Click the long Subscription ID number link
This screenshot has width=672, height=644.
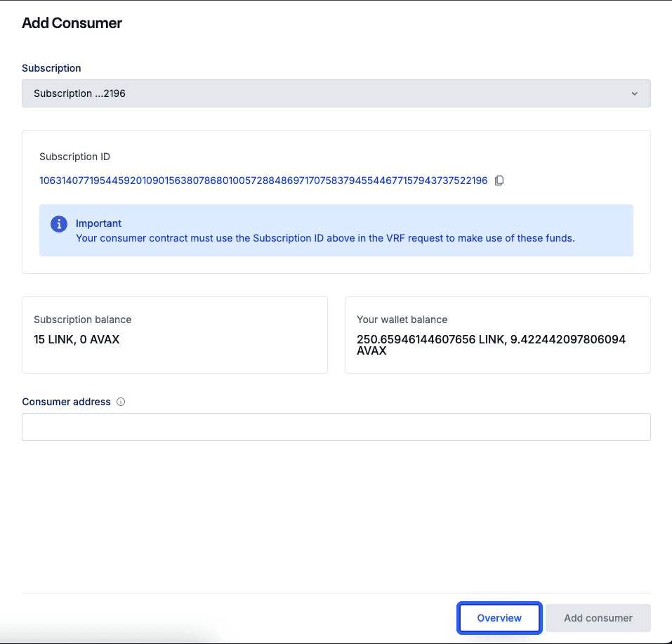point(263,180)
